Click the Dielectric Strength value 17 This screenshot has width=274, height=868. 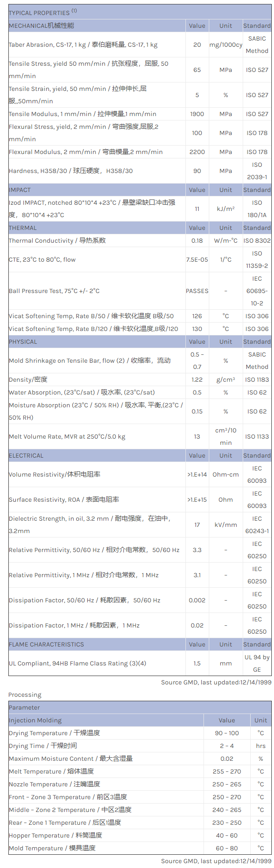(197, 525)
